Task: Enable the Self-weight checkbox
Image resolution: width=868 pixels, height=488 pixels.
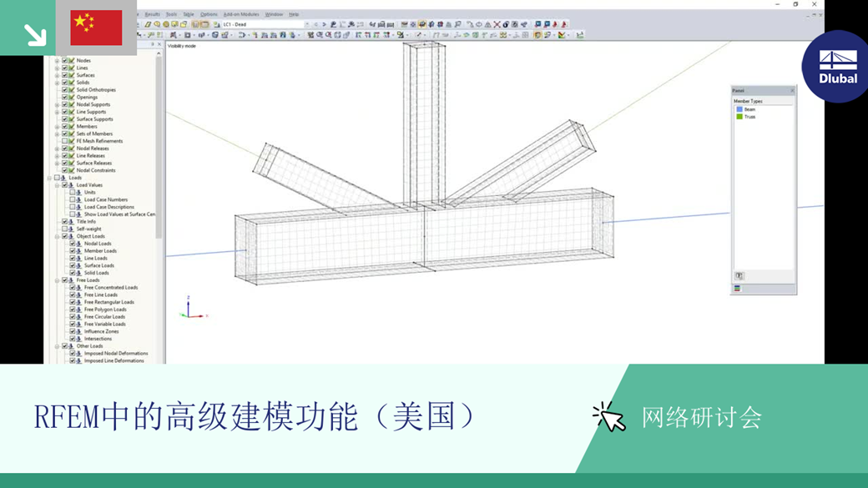Action: click(65, 229)
